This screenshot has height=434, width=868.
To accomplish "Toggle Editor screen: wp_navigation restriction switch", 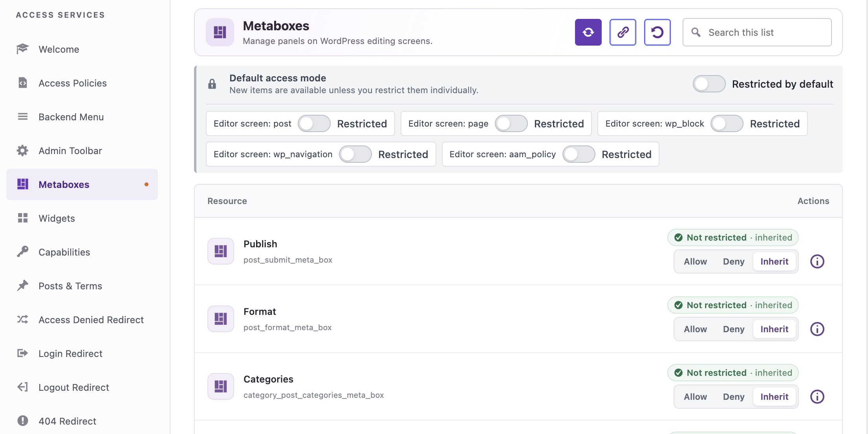I will [x=355, y=154].
